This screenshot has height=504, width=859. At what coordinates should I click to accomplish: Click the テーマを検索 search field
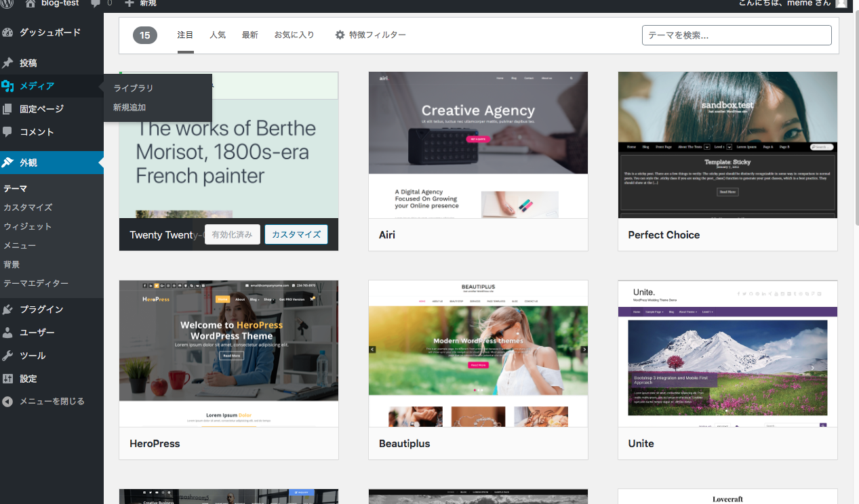click(x=737, y=35)
